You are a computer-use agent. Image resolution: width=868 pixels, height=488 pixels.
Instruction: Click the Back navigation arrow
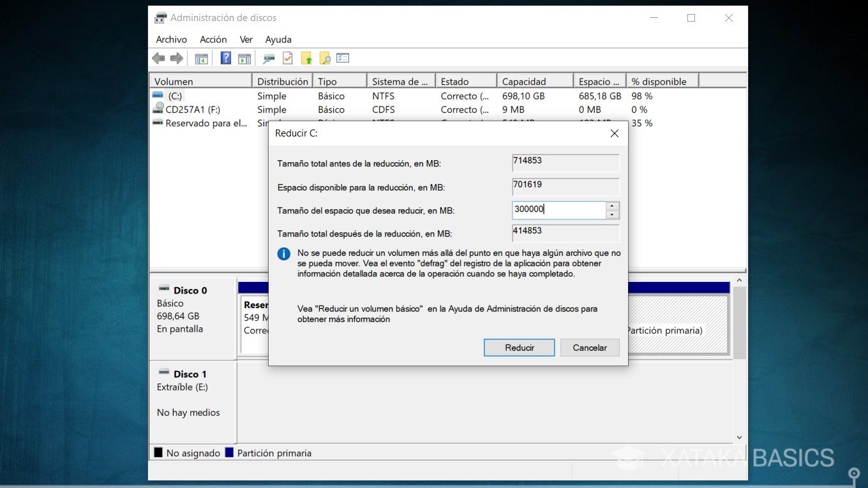(x=158, y=58)
